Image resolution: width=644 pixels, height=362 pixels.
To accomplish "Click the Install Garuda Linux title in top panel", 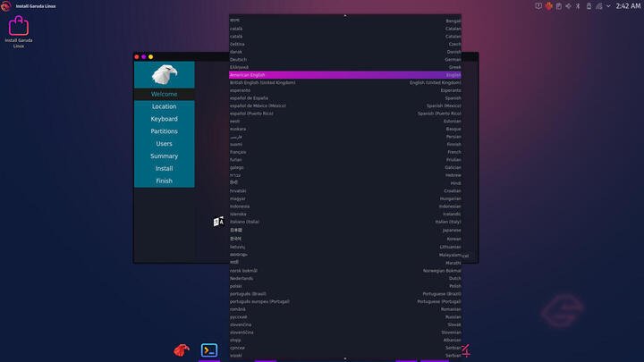I will (36, 6).
